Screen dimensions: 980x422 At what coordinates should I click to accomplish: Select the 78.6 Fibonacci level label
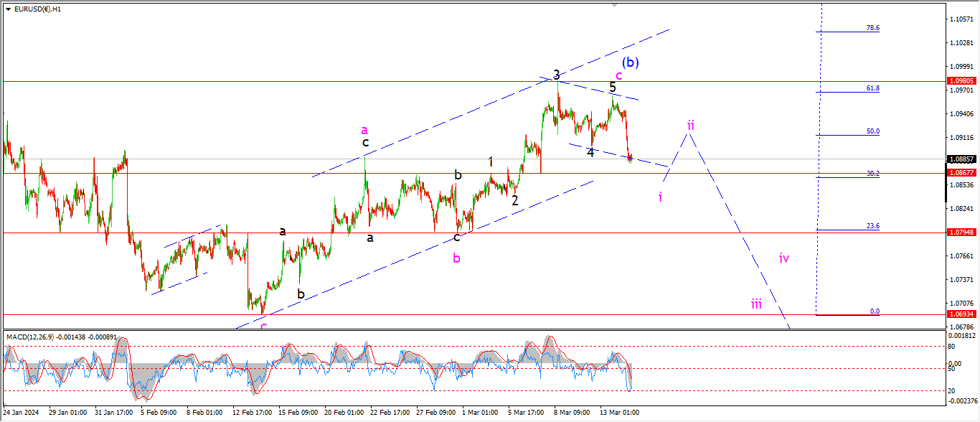pyautogui.click(x=873, y=27)
